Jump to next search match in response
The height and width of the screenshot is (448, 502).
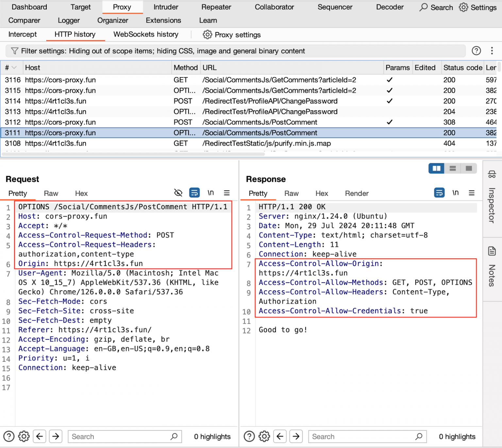point(296,436)
